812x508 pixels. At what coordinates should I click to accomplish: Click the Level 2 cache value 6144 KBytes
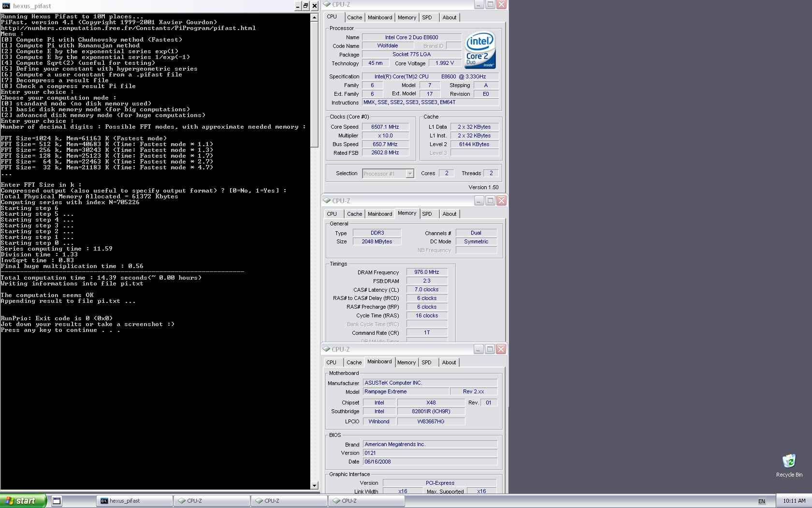(x=474, y=144)
